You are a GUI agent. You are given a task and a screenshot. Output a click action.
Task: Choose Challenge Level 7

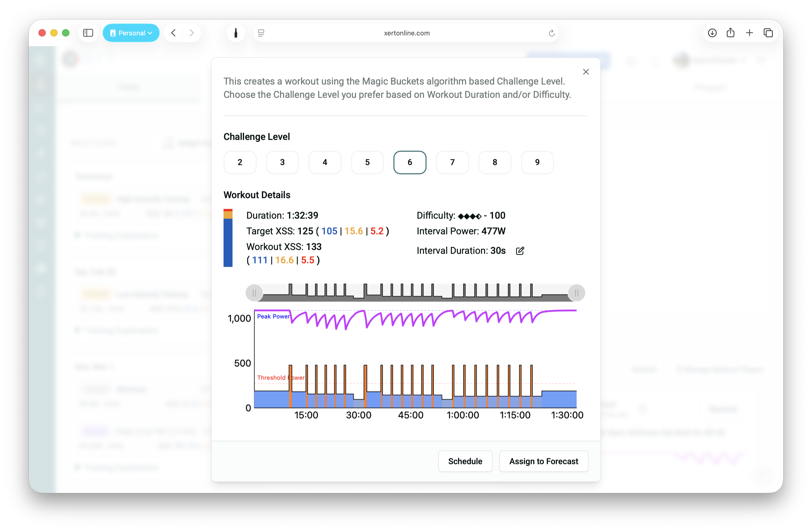(452, 162)
